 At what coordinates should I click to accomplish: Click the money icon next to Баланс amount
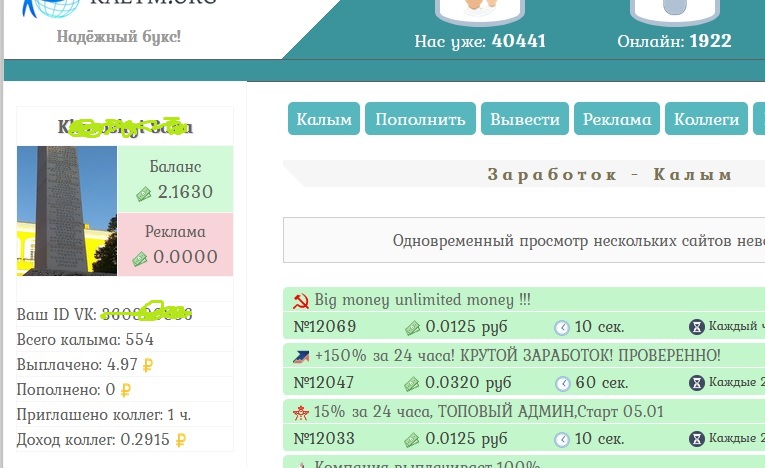tap(143, 193)
